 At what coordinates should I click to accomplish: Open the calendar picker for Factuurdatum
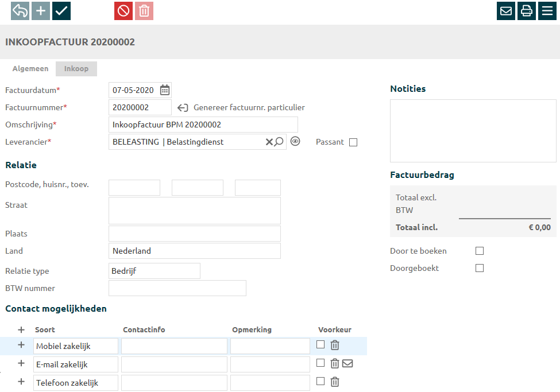[x=165, y=90]
